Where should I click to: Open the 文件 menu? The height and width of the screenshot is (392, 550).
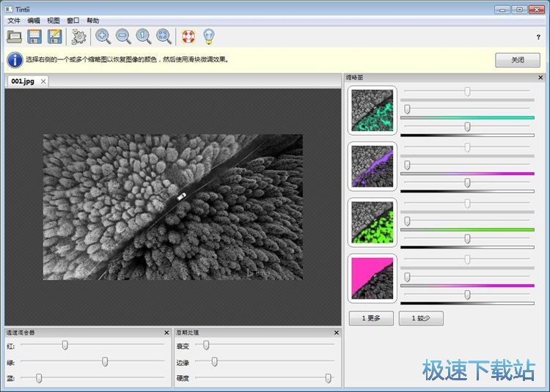point(14,21)
